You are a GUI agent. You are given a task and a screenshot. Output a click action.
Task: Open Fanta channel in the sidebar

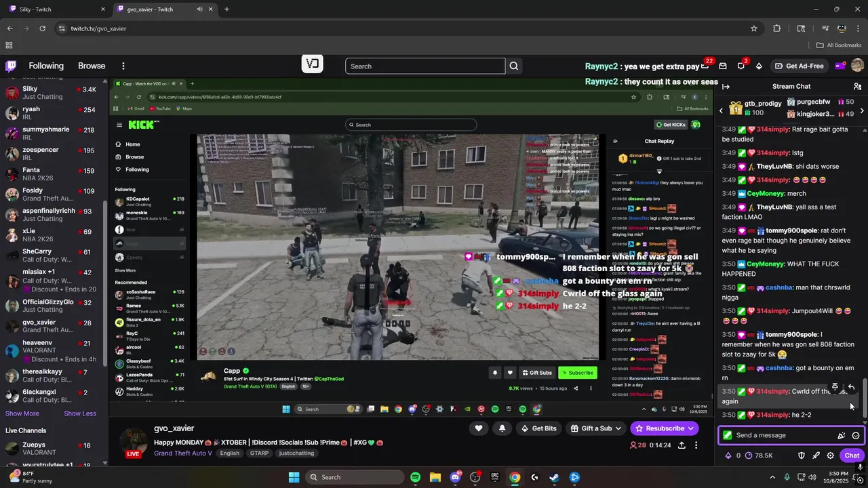[52, 174]
